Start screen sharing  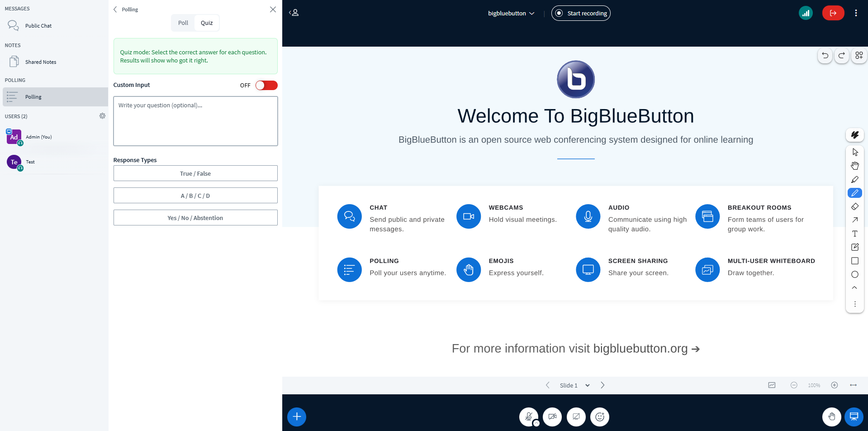(x=576, y=417)
